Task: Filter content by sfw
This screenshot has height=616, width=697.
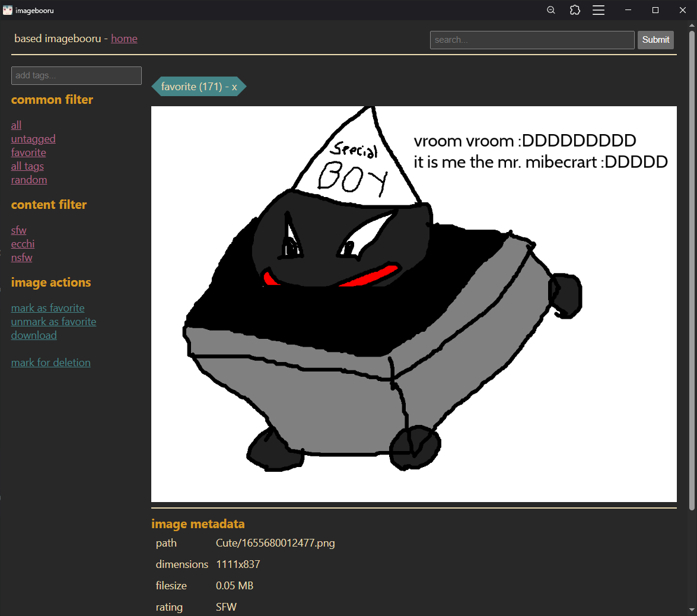Action: (x=18, y=230)
